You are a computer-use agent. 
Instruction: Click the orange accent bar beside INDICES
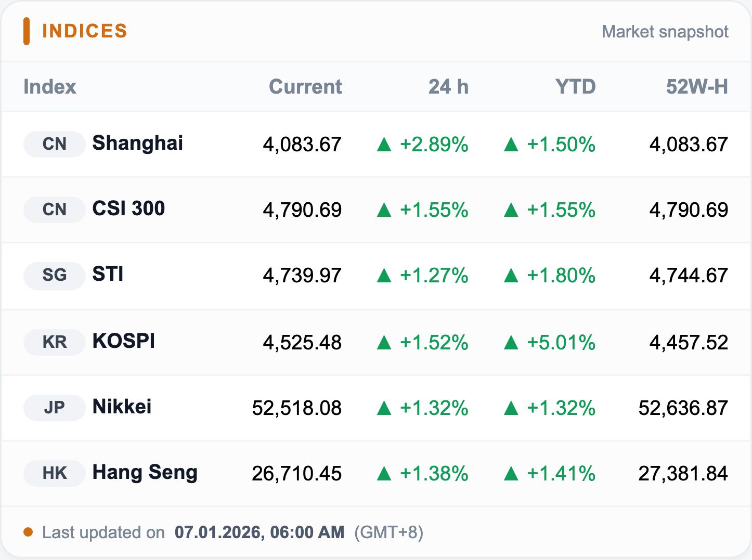(27, 31)
